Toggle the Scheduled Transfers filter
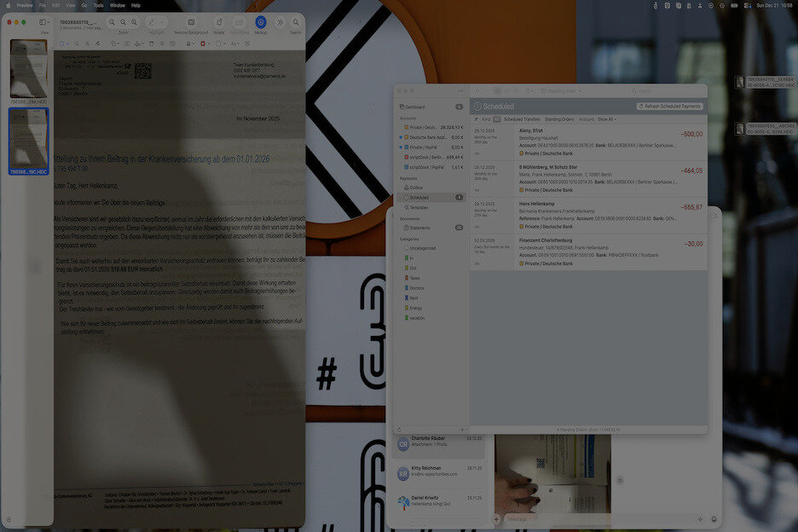 pos(522,119)
